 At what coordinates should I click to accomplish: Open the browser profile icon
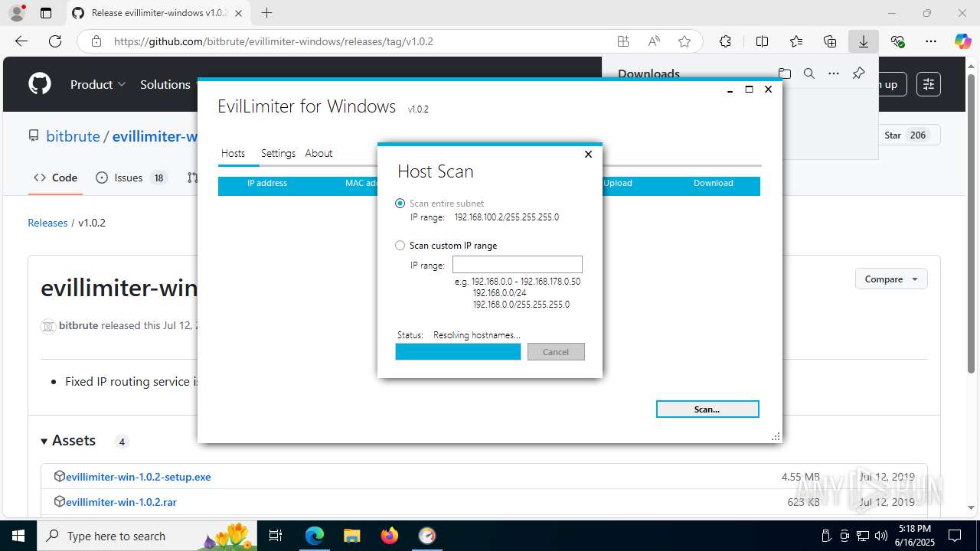(x=17, y=13)
